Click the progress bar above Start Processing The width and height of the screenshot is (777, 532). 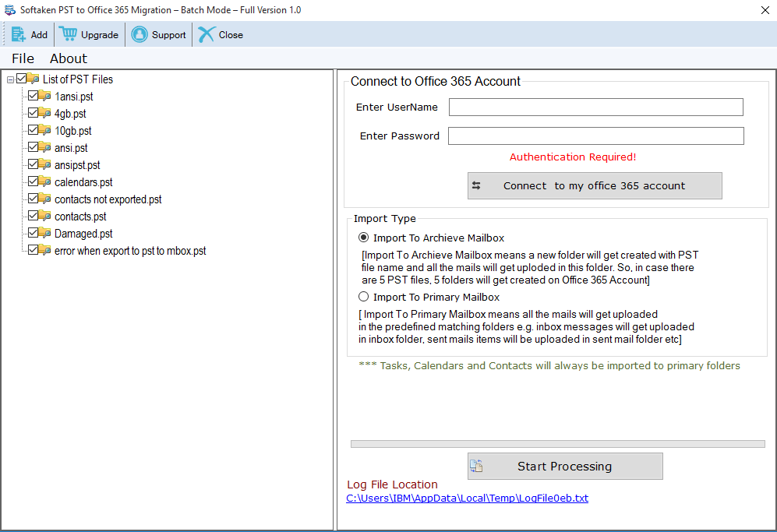(557, 444)
